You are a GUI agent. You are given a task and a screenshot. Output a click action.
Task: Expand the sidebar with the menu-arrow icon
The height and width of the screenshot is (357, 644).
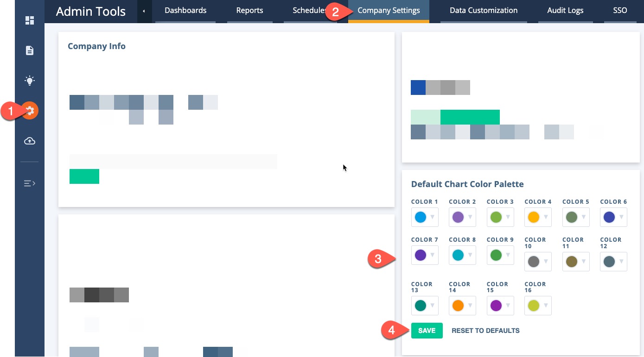tap(30, 183)
